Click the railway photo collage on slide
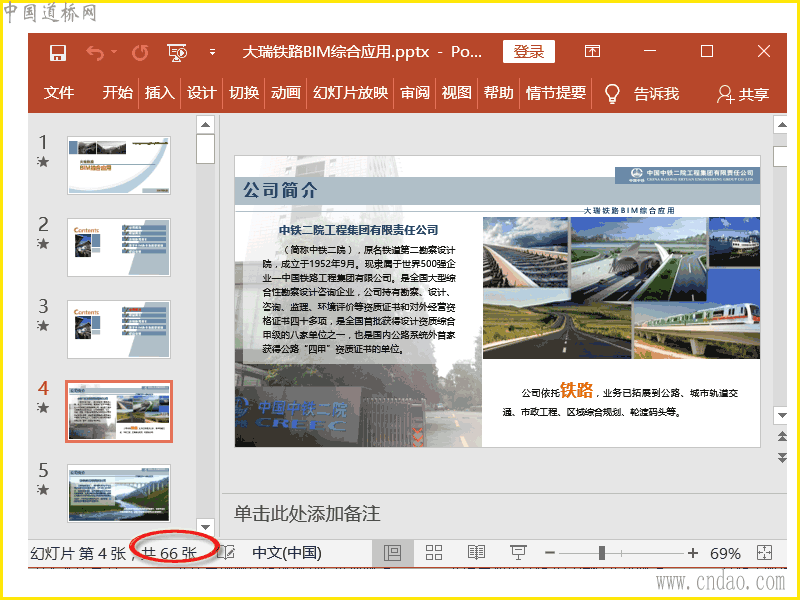Viewport: 800px width, 600px height. pyautogui.click(x=621, y=288)
